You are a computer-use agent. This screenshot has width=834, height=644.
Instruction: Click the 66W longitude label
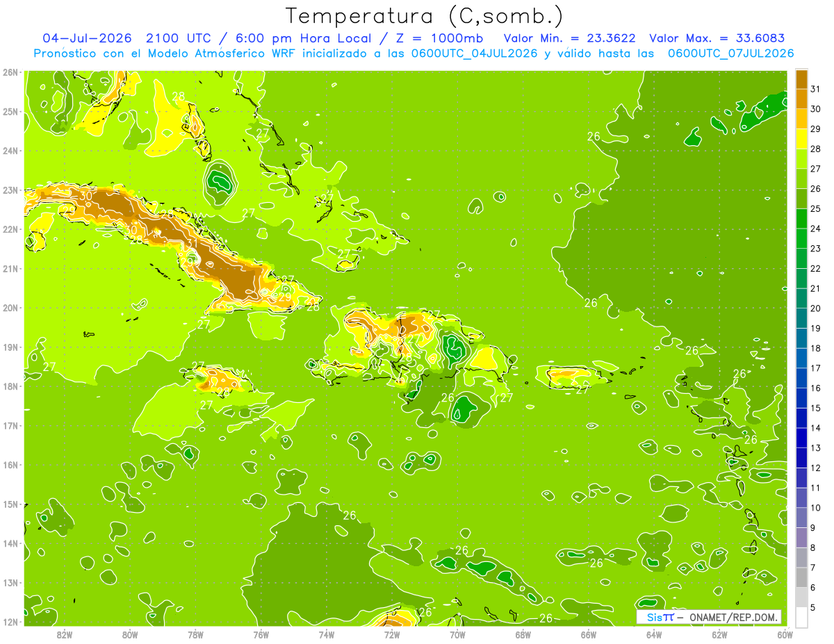pos(589,634)
